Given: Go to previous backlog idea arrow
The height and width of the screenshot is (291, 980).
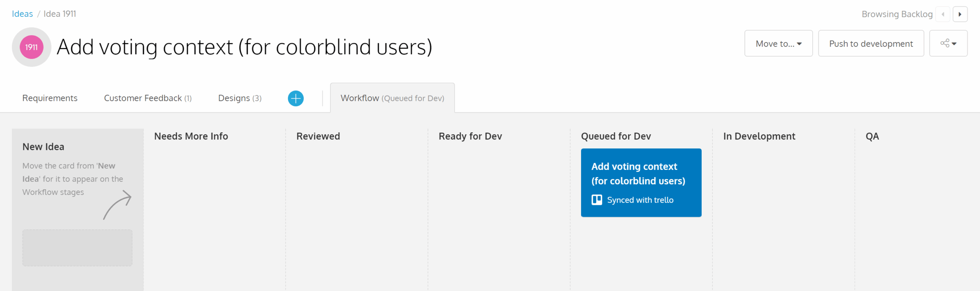Looking at the screenshot, I should [x=943, y=14].
